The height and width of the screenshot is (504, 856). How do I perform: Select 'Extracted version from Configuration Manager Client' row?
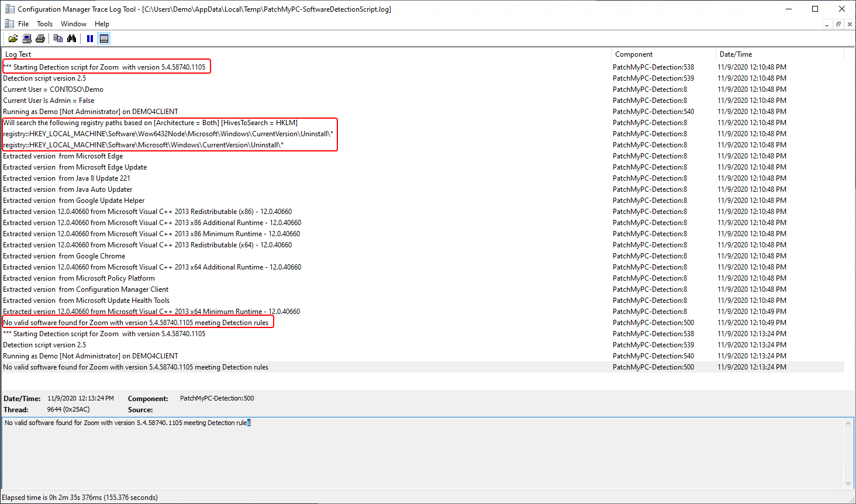click(x=423, y=289)
